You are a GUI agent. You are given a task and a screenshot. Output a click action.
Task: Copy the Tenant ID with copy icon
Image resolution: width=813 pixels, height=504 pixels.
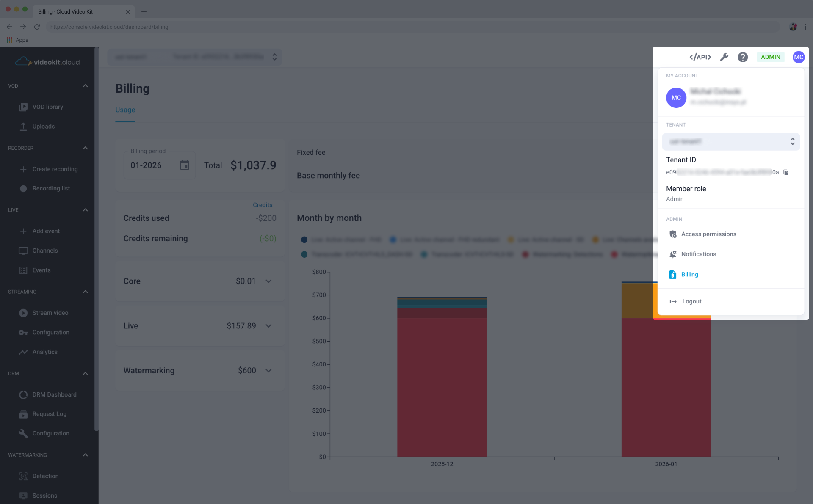click(x=786, y=172)
